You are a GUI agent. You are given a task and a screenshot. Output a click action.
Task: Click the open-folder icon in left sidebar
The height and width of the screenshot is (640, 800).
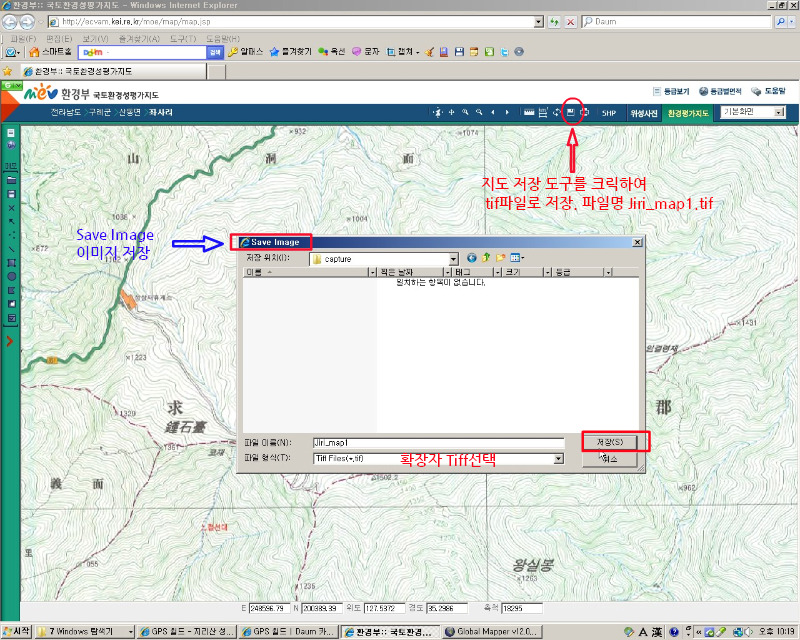pos(11,180)
